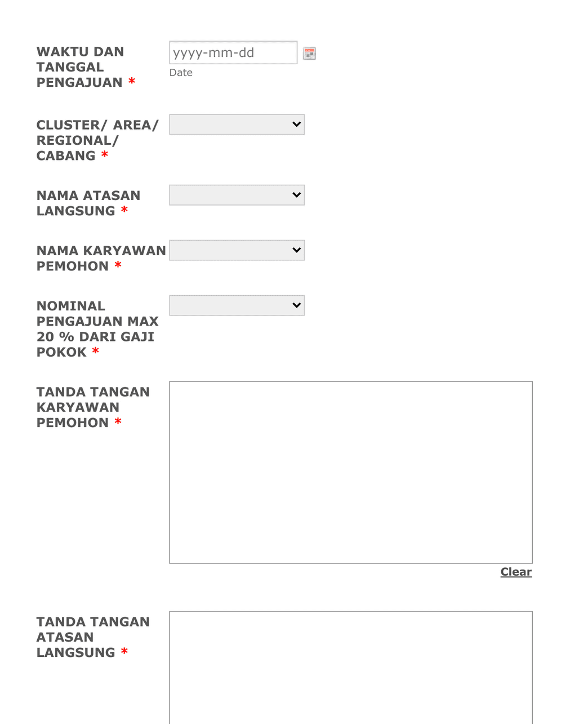
Task: Select the NOMINAL PENGAJUAN MAX 20 % label
Action: tap(97, 328)
